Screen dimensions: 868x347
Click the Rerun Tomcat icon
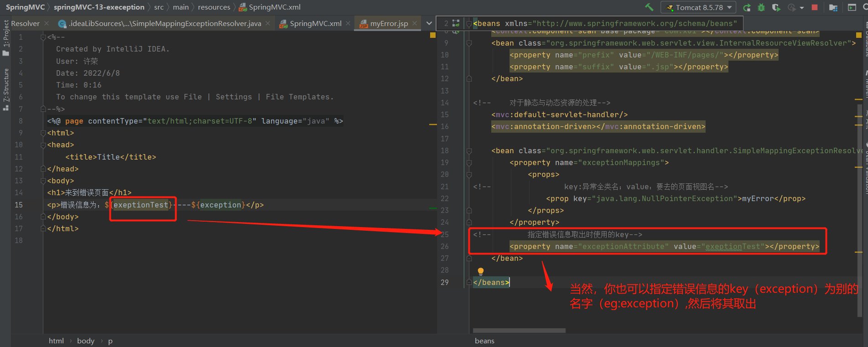[x=747, y=7]
